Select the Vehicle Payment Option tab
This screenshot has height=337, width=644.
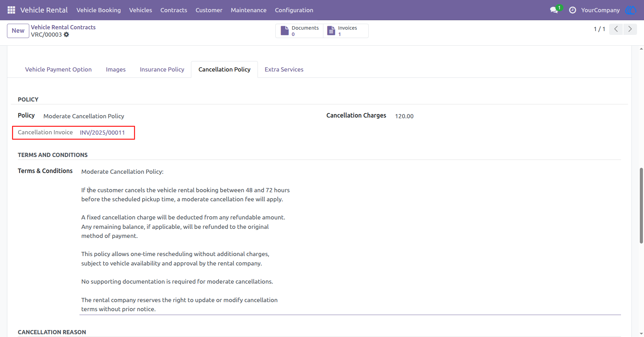point(58,69)
